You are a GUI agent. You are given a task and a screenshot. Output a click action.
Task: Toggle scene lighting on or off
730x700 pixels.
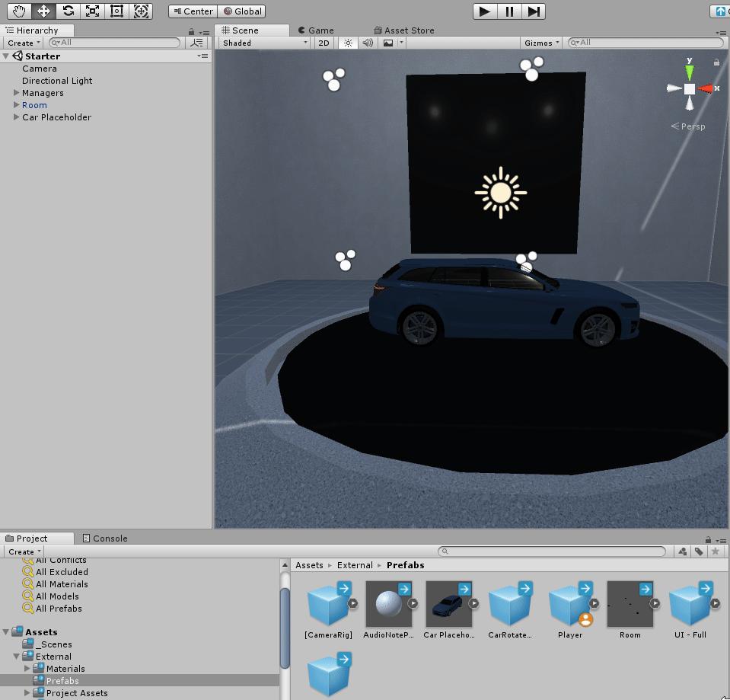348,43
